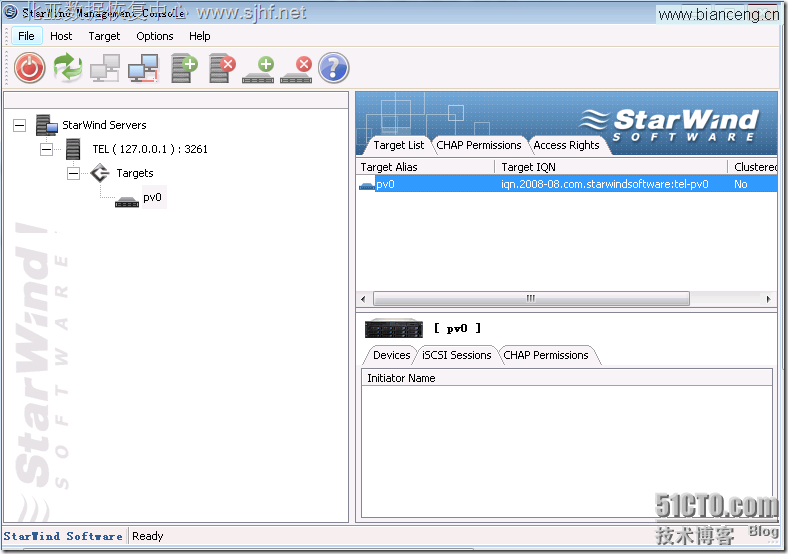Image resolution: width=788 pixels, height=554 pixels.
Task: Open lower CHAP Permissions tab for pv0
Action: point(546,355)
